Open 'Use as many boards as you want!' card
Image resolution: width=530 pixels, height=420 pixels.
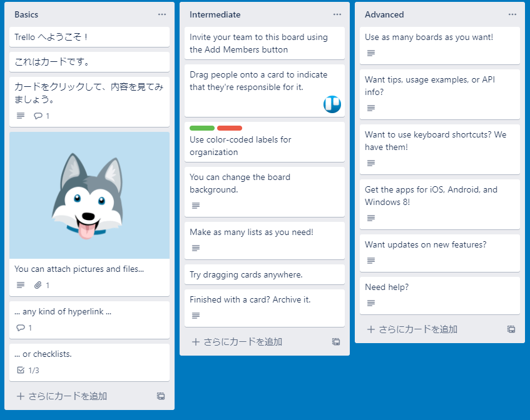(439, 46)
